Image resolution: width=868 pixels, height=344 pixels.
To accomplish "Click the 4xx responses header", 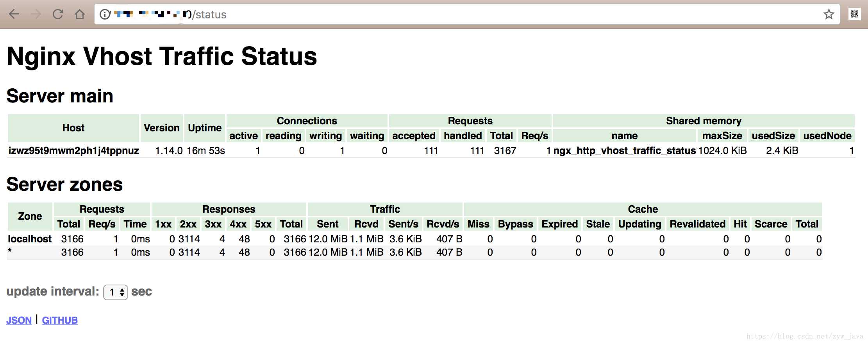I will 238,224.
